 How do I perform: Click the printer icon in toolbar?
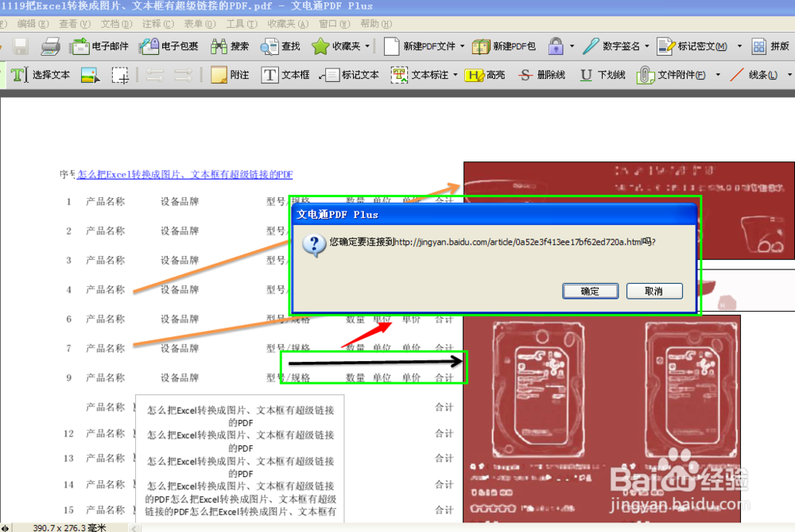[50, 47]
